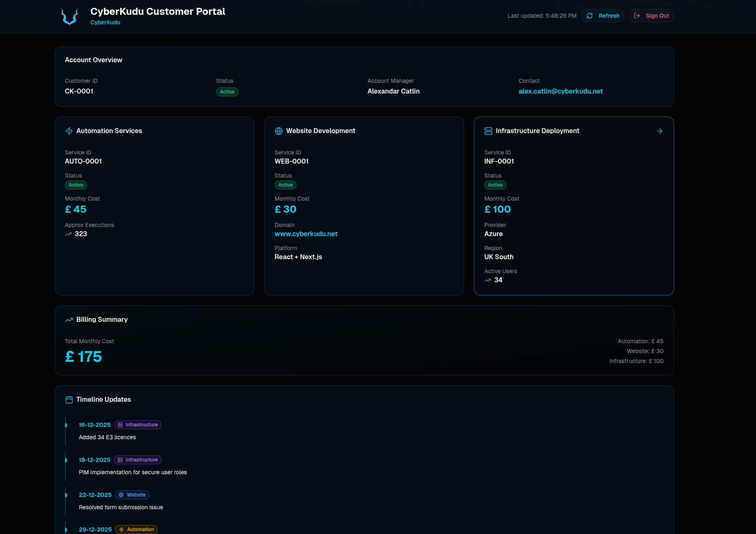Click the Timeline Updates calendar icon
This screenshot has width=756, height=534.
[x=69, y=399]
